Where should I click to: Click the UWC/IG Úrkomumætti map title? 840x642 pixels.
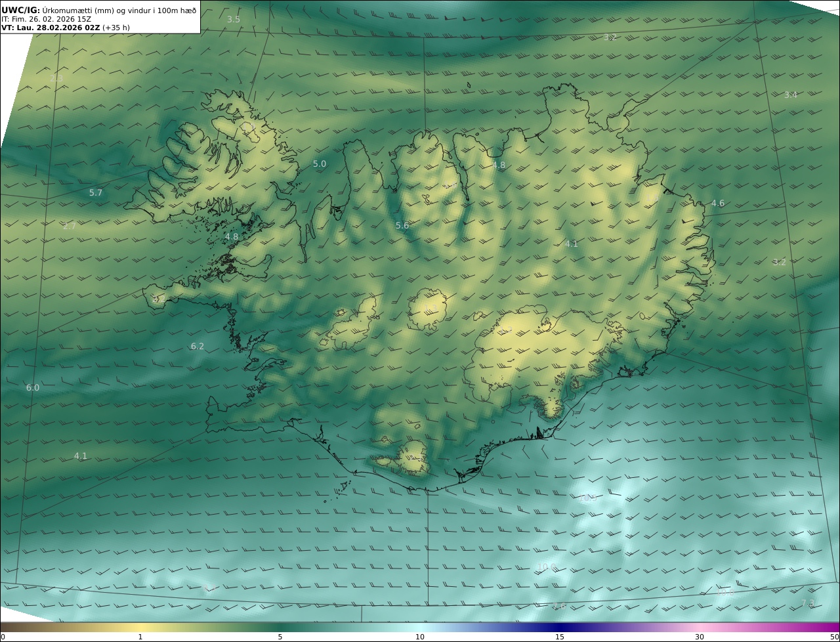click(x=98, y=10)
